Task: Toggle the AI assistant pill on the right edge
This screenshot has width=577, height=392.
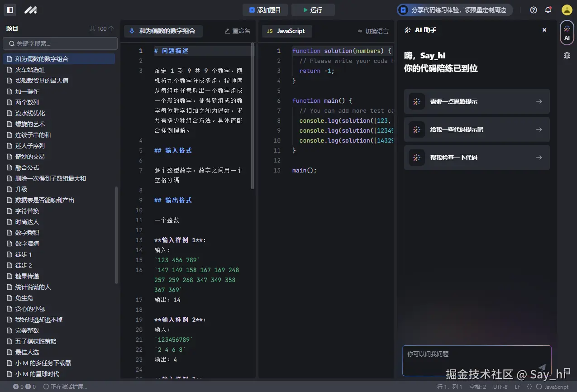Action: [x=567, y=33]
